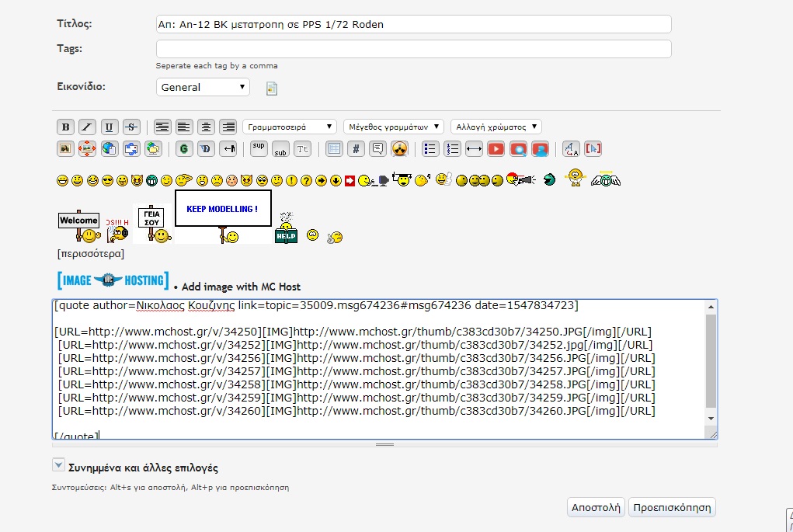Image resolution: width=793 pixels, height=532 pixels.
Task: Insert the red right-arrow square emoticon
Action: (350, 180)
